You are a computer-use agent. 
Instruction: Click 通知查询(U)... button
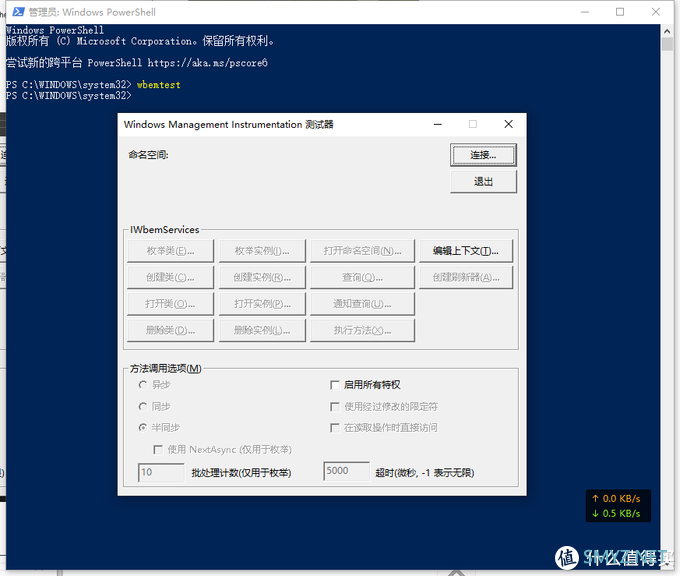363,304
